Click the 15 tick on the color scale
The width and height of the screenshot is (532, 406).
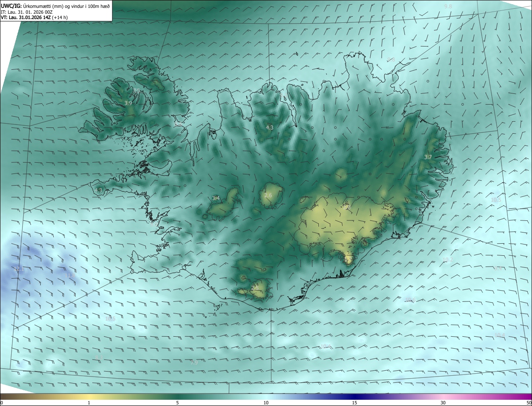[x=355, y=403]
